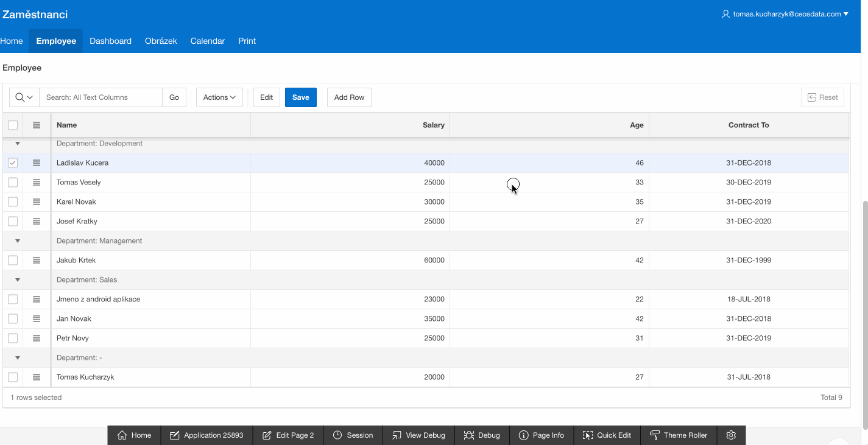Uncheck the Ladislav Kucera row checkbox
The image size is (868, 445).
13,163
